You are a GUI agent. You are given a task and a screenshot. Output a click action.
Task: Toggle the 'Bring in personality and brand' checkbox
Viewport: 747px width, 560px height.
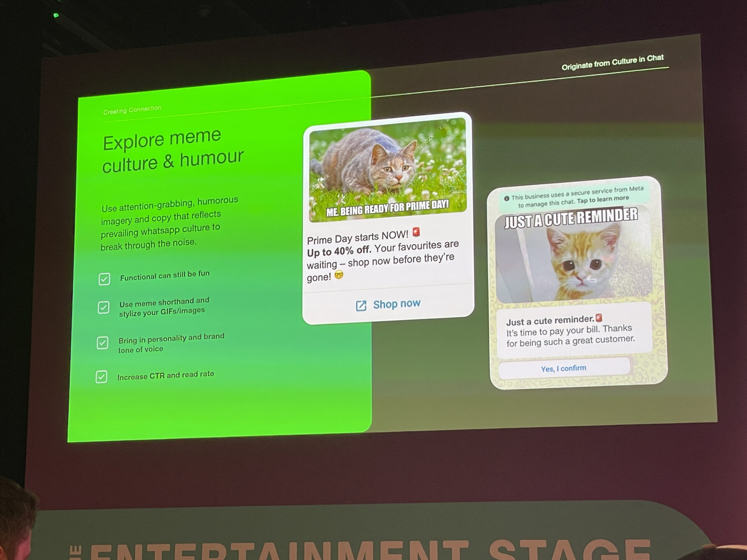tap(102, 343)
